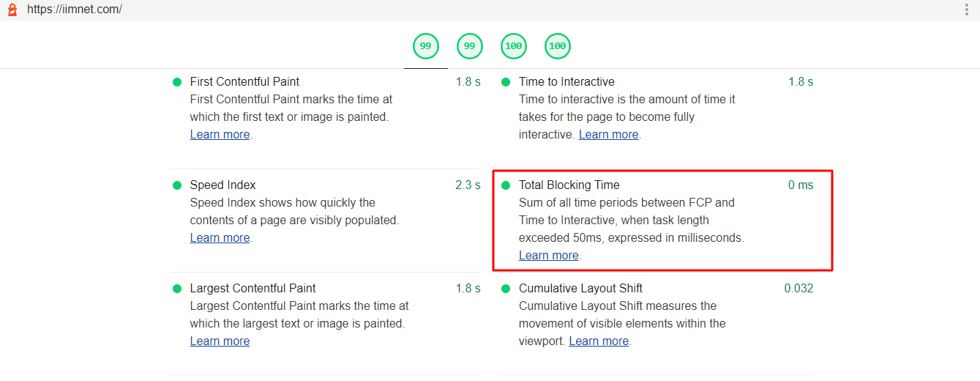Viewport: 980px width, 381px height.
Task: Open Learn more for Cumulative Layout Shift
Action: (x=599, y=341)
